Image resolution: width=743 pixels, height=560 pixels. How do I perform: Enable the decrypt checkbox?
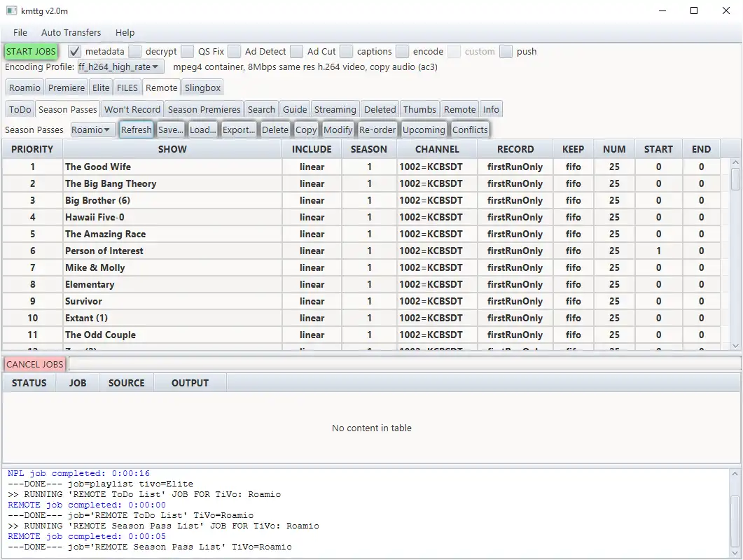click(x=135, y=51)
